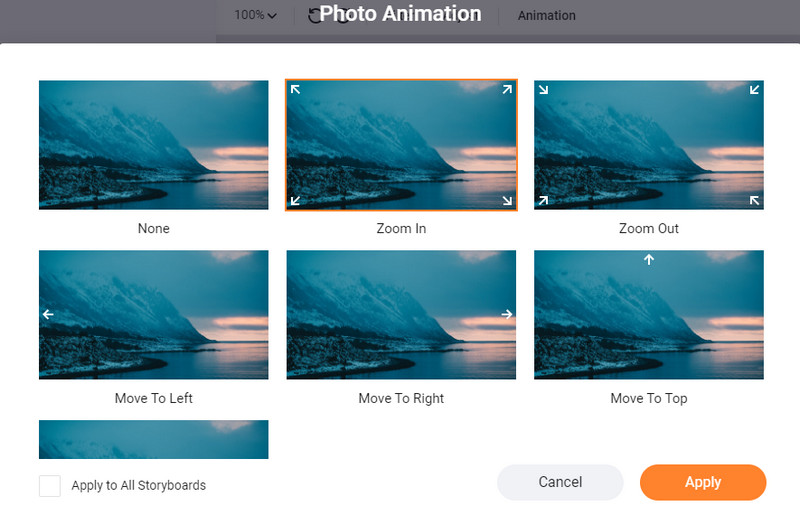Click top-right inward arrow on Zoom Out thumbnail

pyautogui.click(x=754, y=89)
